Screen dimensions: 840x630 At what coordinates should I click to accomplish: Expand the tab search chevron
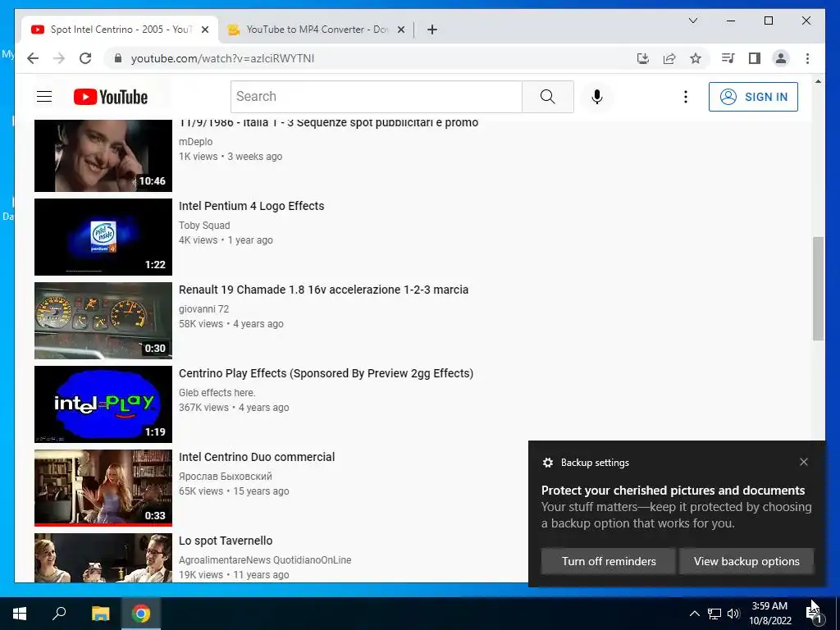click(692, 21)
